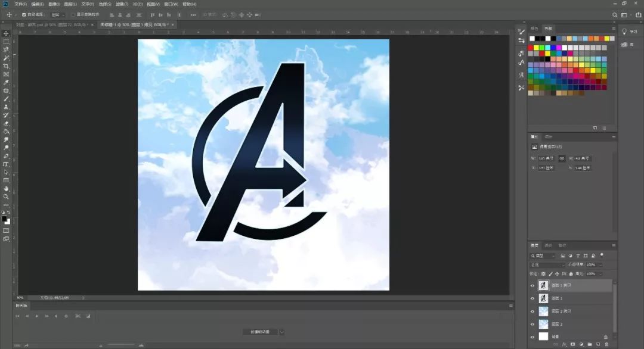644x349 pixels.
Task: Click the delete layer trash icon
Action: pyautogui.click(x=606, y=344)
